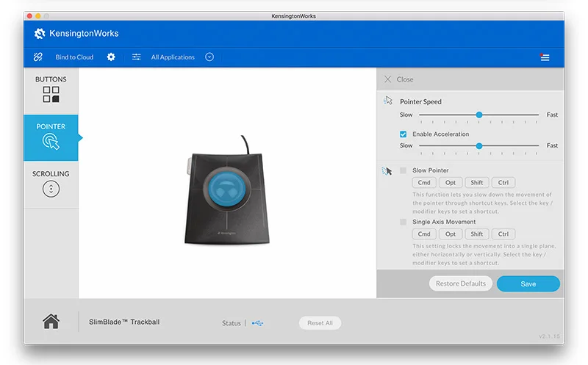
Task: Select Shift key for Single Axis Movement
Action: point(476,234)
